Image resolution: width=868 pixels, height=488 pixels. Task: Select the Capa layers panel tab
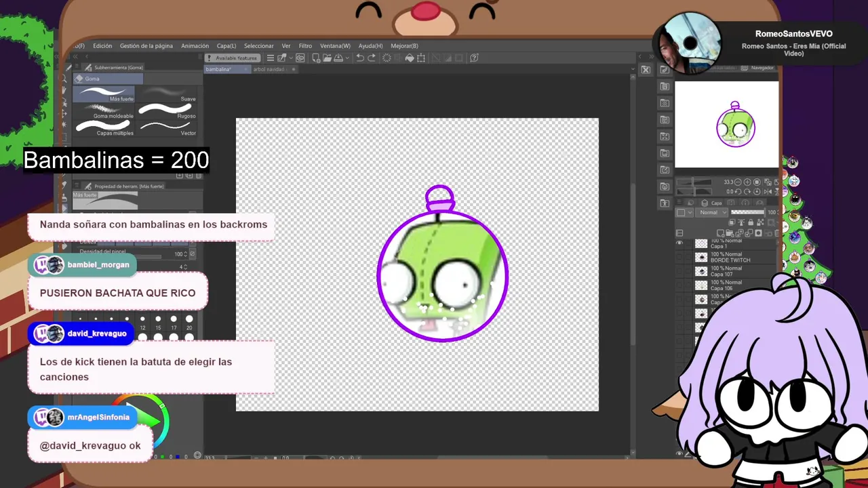[712, 203]
